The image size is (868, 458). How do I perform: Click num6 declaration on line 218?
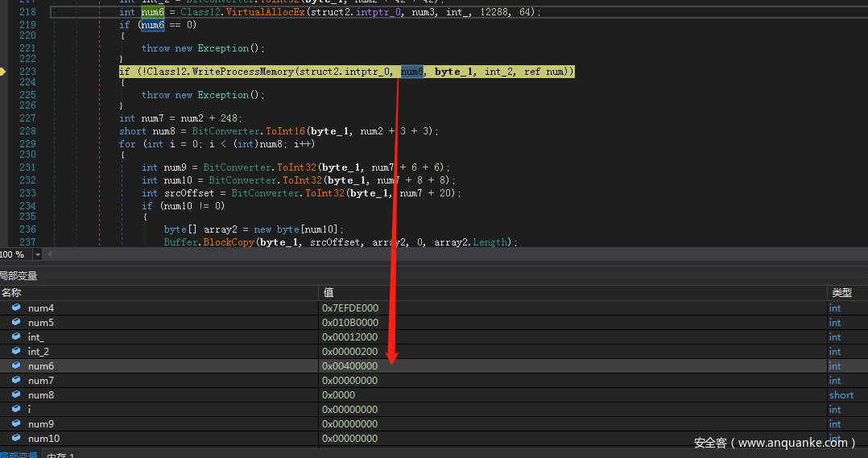coord(153,11)
